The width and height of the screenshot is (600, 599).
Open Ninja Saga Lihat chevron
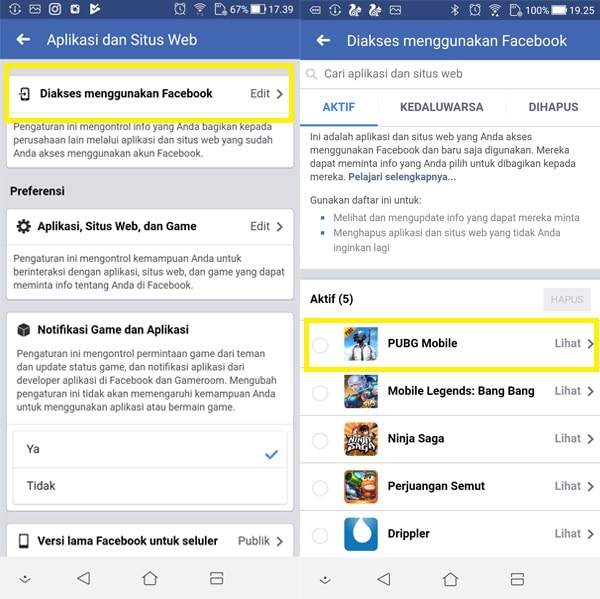click(x=590, y=439)
